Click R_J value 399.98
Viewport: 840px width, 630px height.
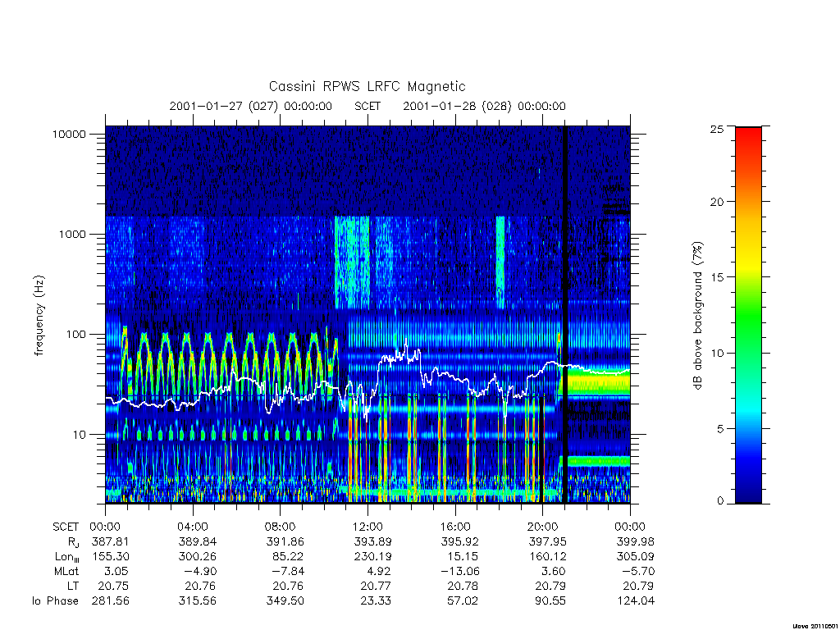636,542
